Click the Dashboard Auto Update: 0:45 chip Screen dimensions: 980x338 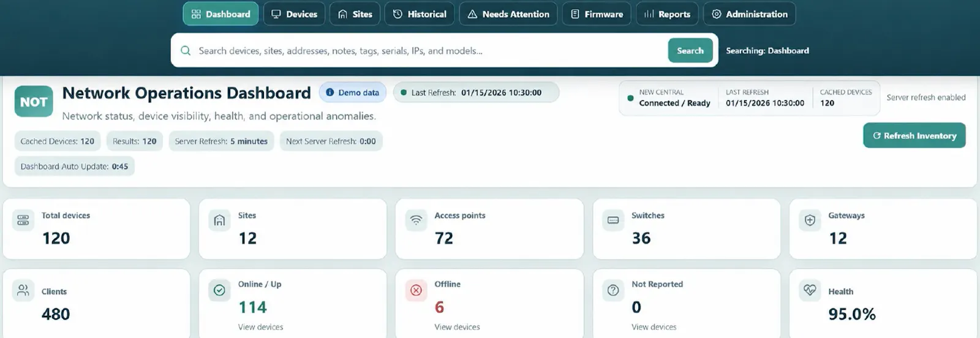point(74,166)
